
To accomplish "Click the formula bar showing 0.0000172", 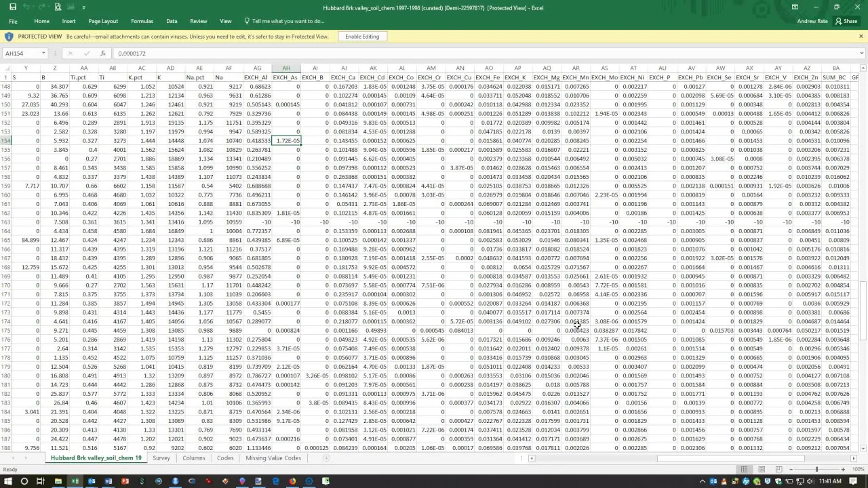I will (x=485, y=54).
